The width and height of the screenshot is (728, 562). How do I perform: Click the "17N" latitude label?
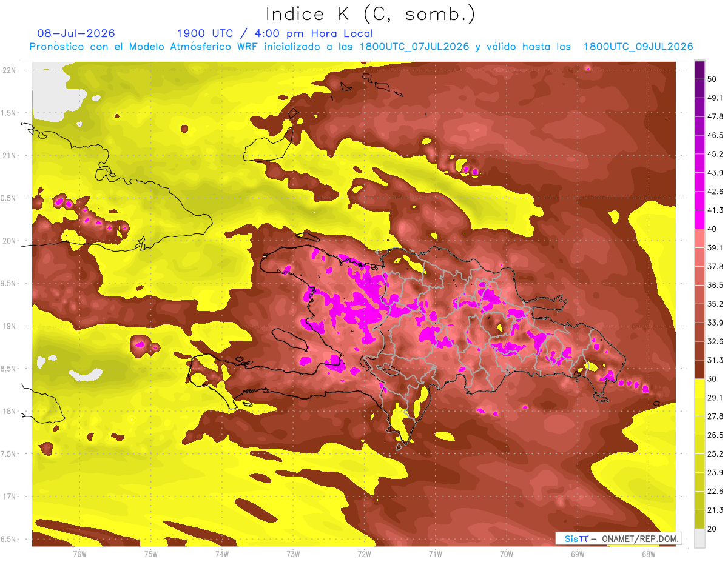coord(10,497)
